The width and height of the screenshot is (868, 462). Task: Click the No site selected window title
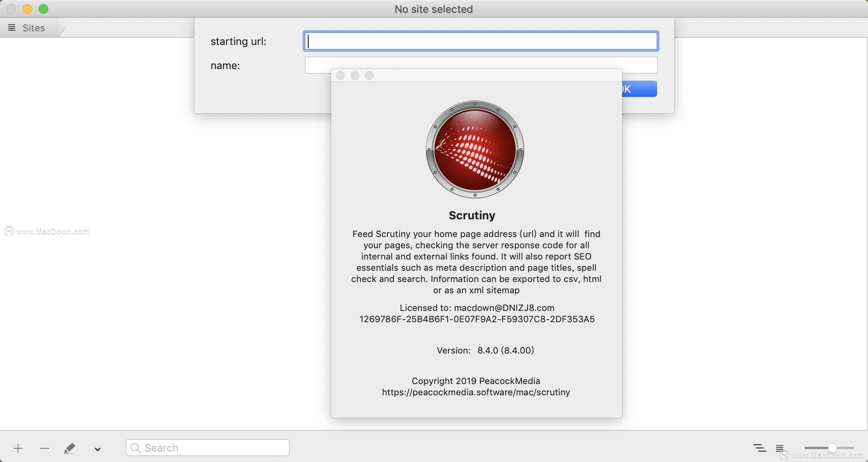point(434,9)
